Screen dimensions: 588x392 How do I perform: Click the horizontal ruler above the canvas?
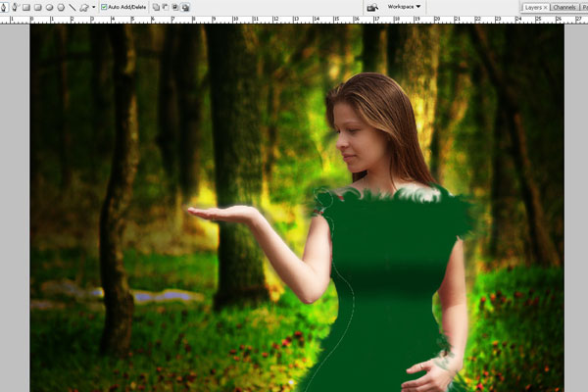pos(294,19)
